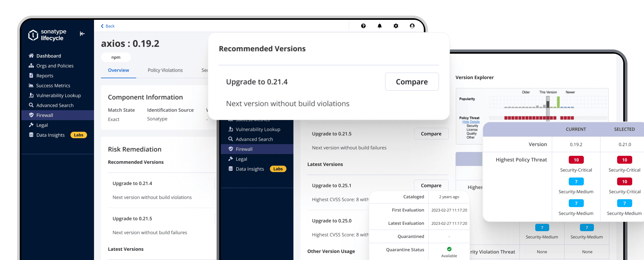
Task: Click the npm format badge
Action: pos(116,57)
